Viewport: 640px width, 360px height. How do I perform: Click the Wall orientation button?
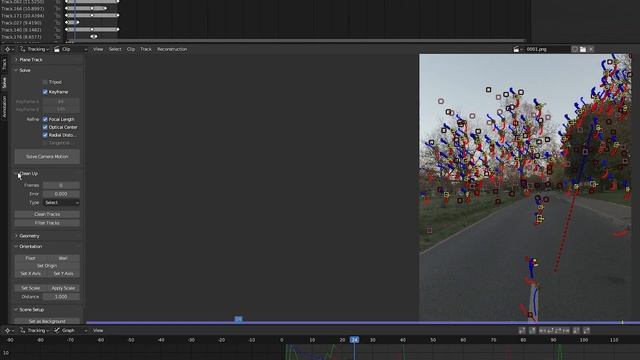63,258
